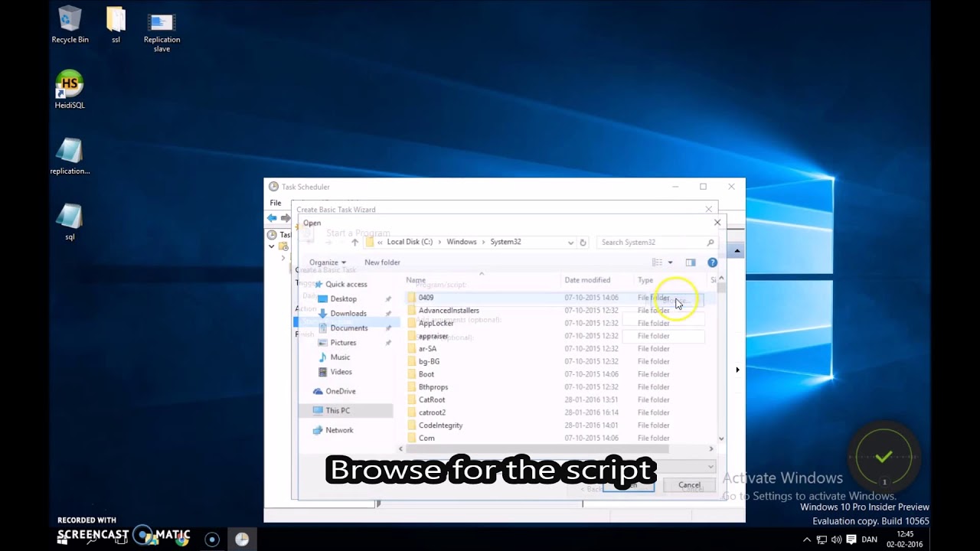
Task: Open the address bar history dropdown
Action: (570, 243)
